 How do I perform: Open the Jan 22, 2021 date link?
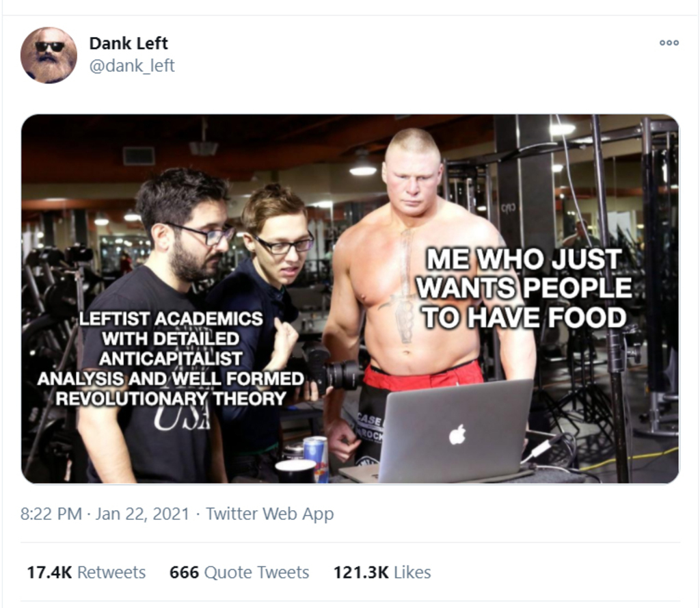(x=142, y=514)
